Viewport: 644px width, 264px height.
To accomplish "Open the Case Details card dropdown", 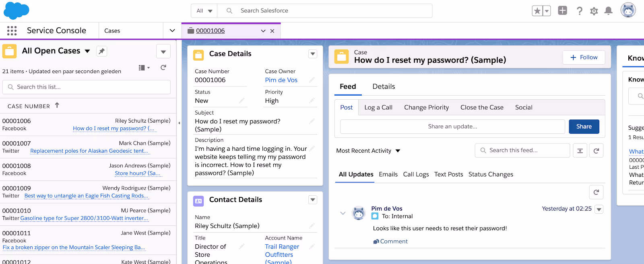I will [x=313, y=54].
